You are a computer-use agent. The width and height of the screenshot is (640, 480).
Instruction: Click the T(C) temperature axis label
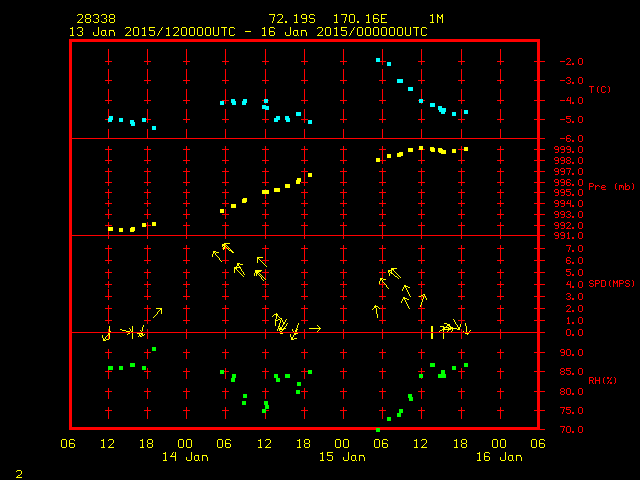point(600,89)
